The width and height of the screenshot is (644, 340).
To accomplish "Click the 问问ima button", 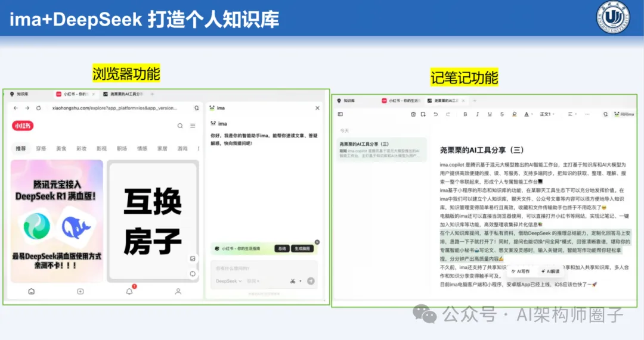I will point(624,114).
